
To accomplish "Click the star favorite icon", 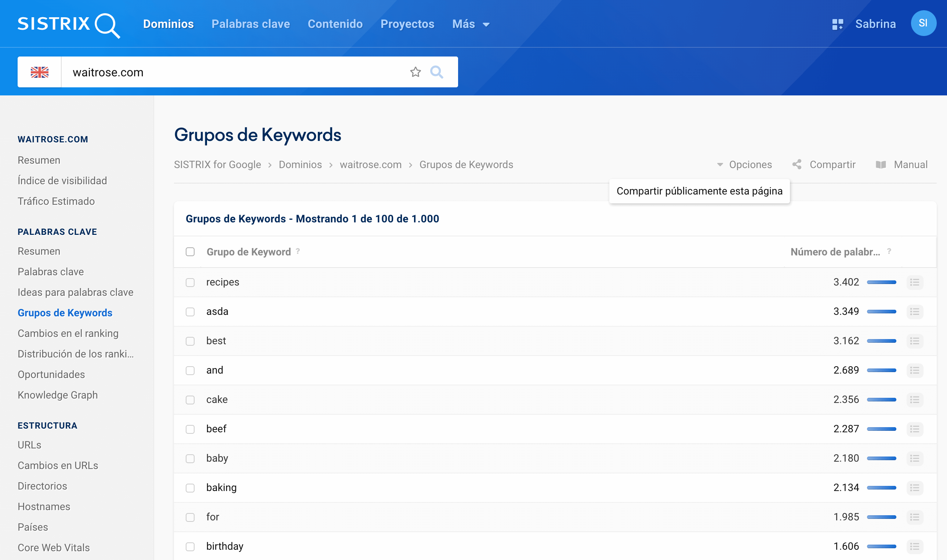I will click(x=415, y=72).
